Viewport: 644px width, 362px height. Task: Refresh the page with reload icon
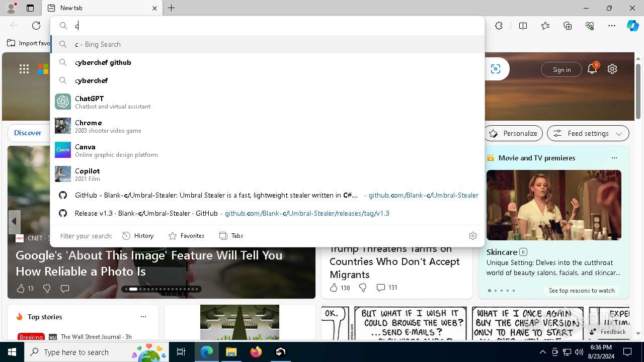click(36, 26)
